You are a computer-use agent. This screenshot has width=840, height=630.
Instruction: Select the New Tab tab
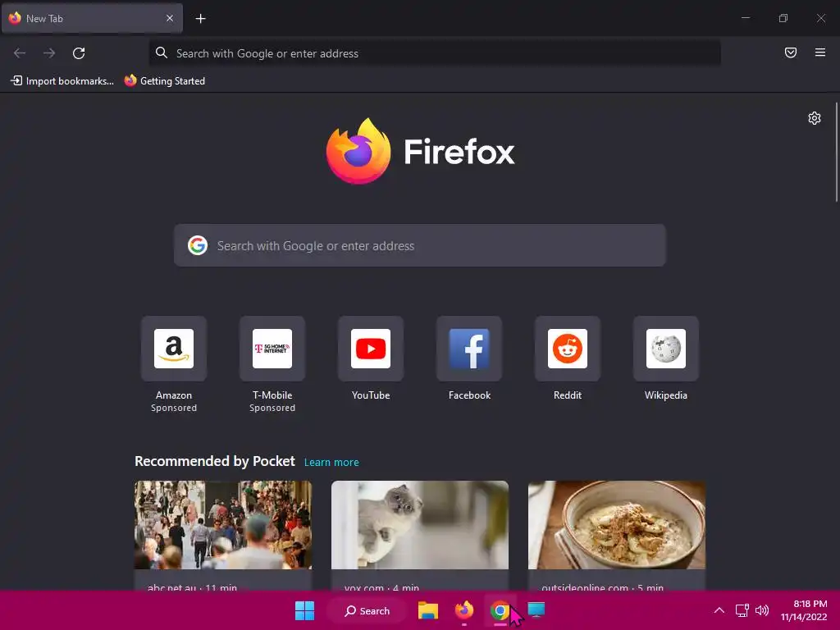coord(92,18)
